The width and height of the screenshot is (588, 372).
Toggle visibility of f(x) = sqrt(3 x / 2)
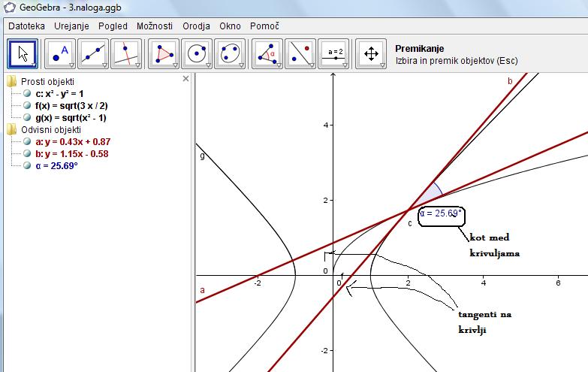(x=28, y=106)
